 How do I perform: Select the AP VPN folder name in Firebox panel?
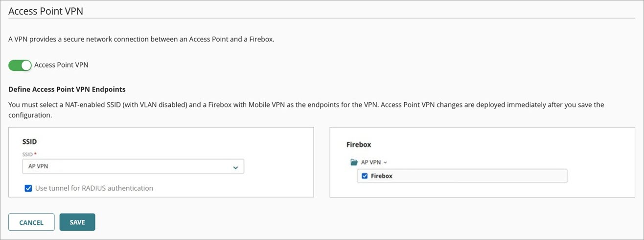[x=371, y=162]
